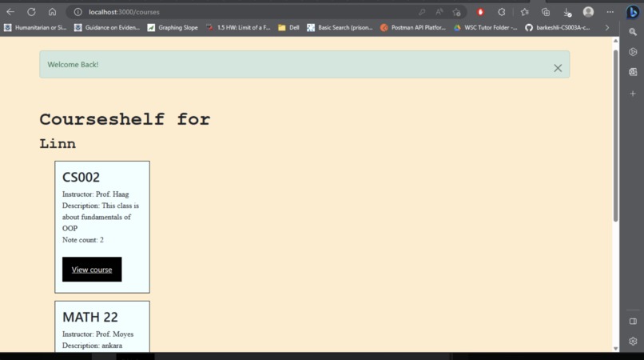Click the scrollbar up arrow
Viewport: 644px width, 360px height.
615,41
